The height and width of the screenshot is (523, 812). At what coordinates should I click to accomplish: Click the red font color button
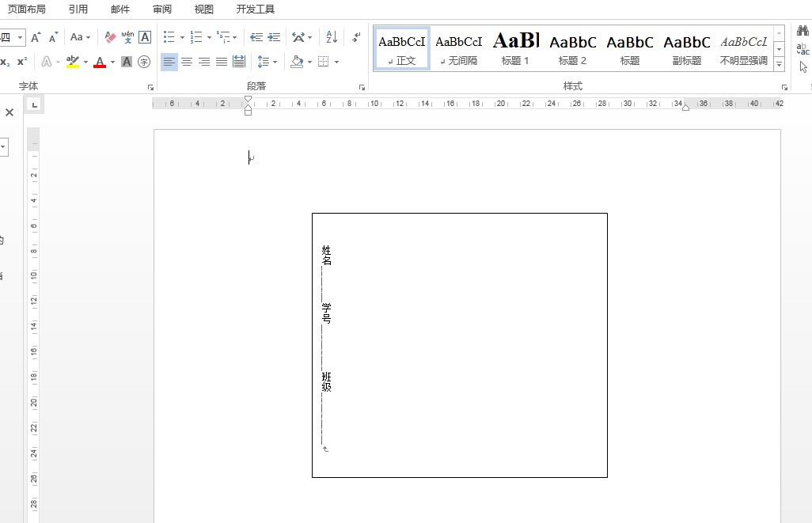tap(100, 62)
